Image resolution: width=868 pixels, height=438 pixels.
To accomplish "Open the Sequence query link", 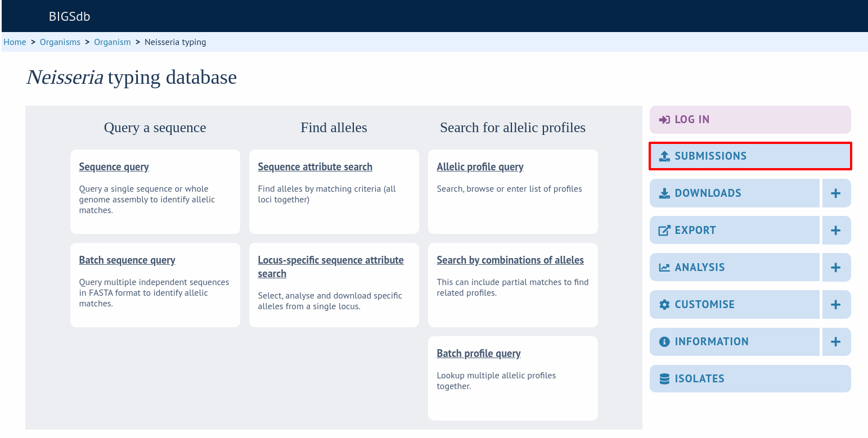I will coord(114,167).
